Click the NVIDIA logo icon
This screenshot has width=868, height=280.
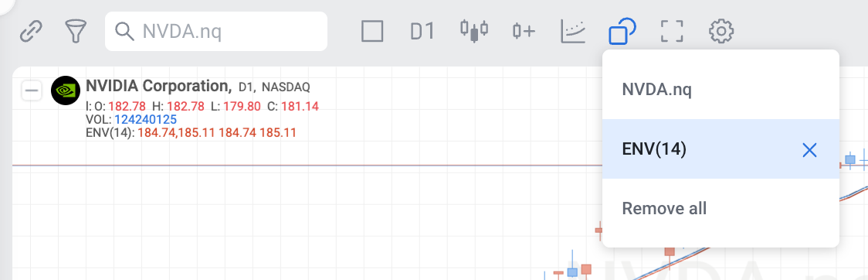(x=66, y=90)
